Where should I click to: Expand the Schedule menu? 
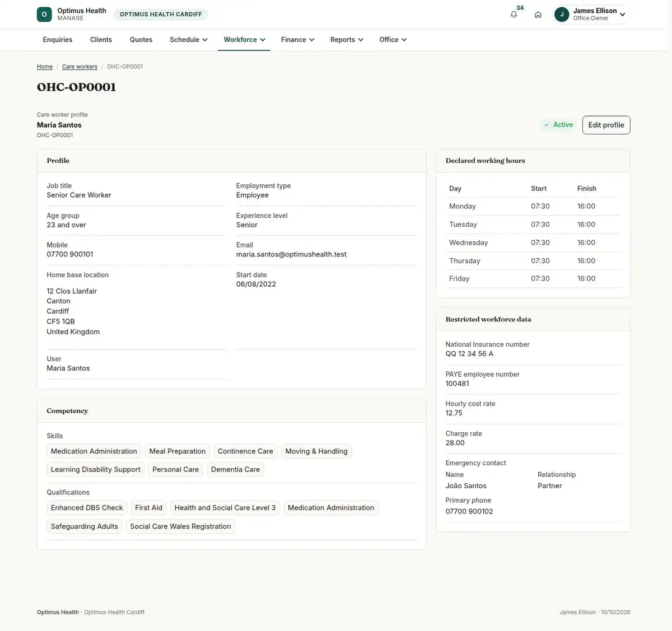[x=189, y=40]
